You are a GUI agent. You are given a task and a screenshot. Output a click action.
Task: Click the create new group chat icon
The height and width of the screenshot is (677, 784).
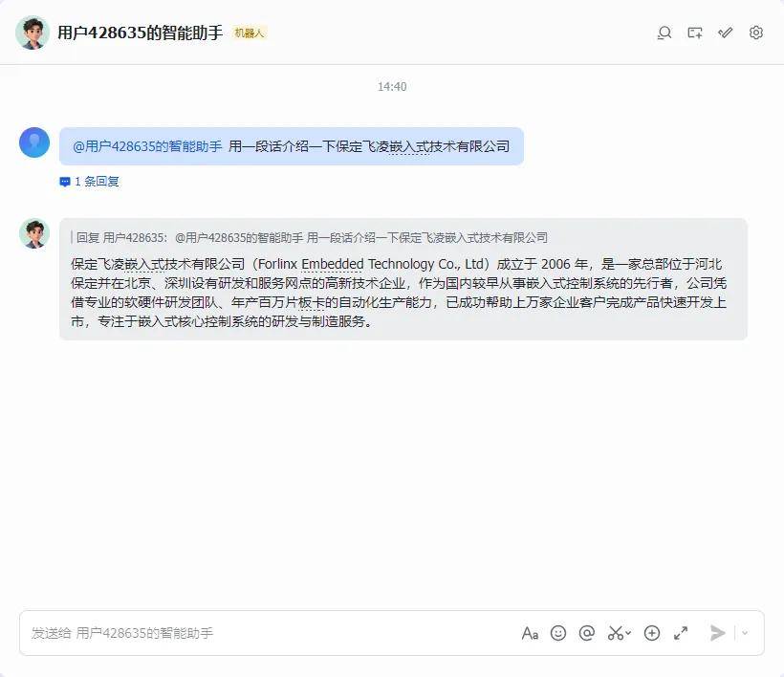[x=695, y=33]
